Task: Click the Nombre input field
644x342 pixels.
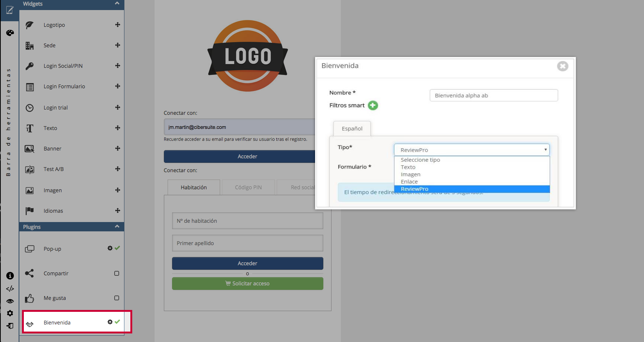Action: click(494, 95)
